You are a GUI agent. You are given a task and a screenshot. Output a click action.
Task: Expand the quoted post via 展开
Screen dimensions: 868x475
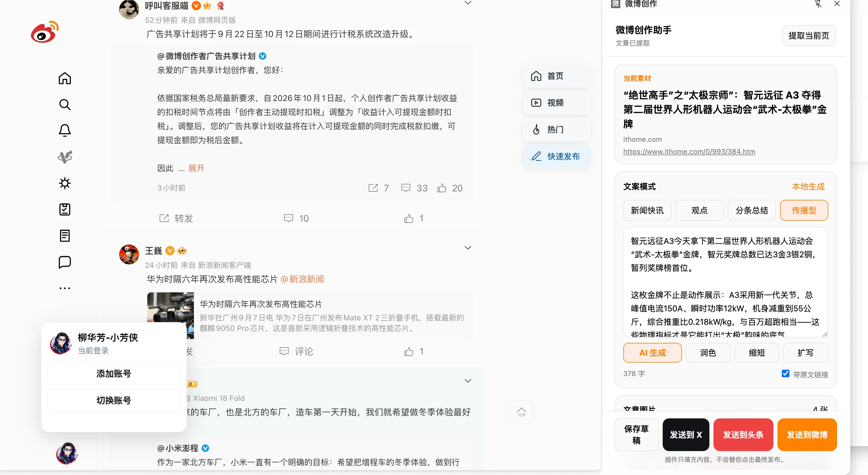[x=196, y=168]
